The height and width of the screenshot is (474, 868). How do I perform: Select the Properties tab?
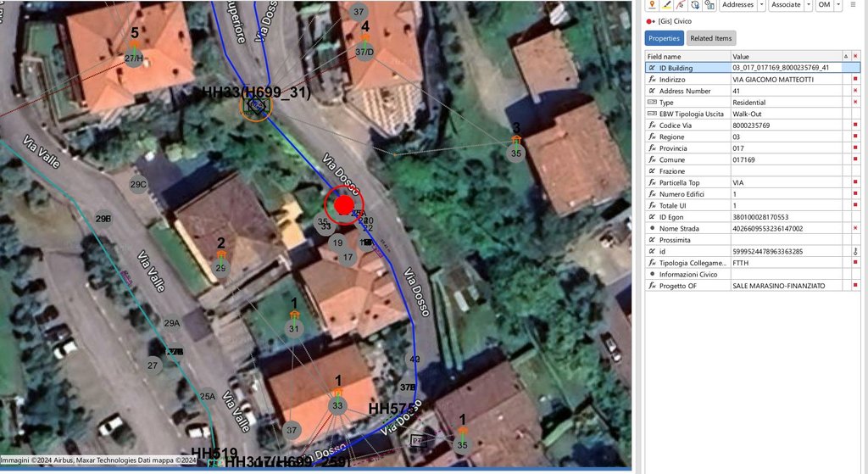click(x=664, y=38)
